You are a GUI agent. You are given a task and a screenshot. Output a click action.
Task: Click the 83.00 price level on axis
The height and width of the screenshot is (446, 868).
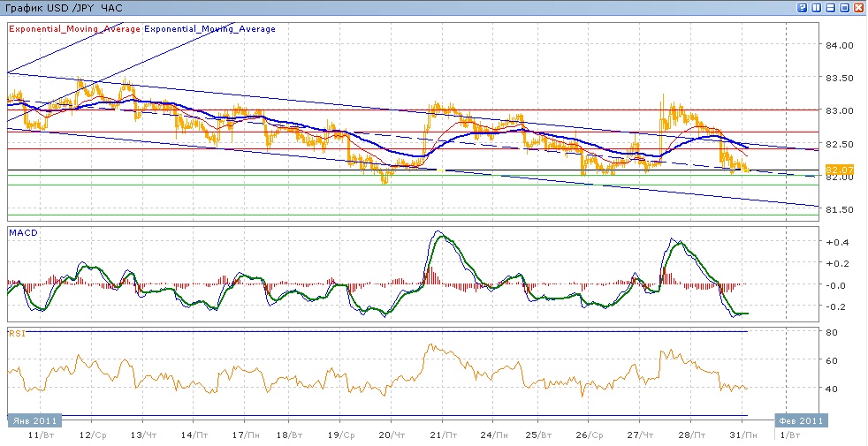(x=841, y=110)
